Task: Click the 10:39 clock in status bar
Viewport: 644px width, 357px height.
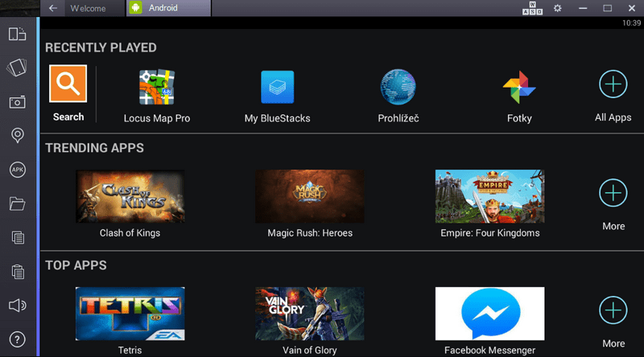Action: (x=631, y=23)
